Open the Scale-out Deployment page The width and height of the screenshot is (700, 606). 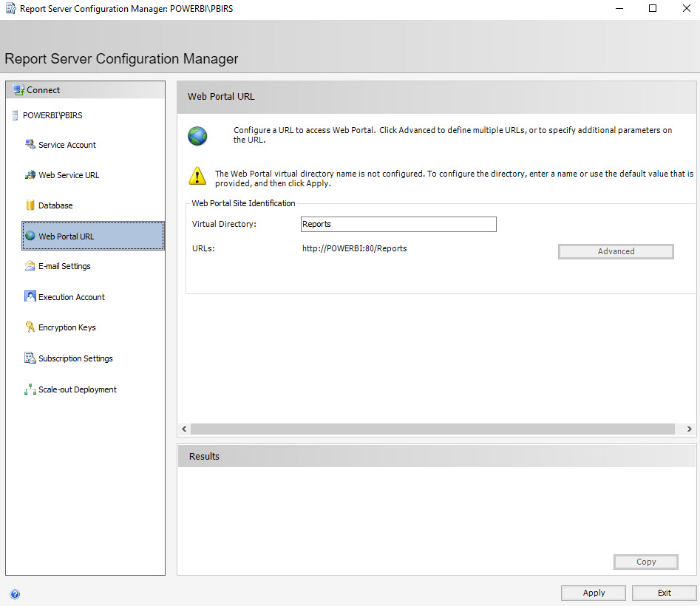point(77,389)
